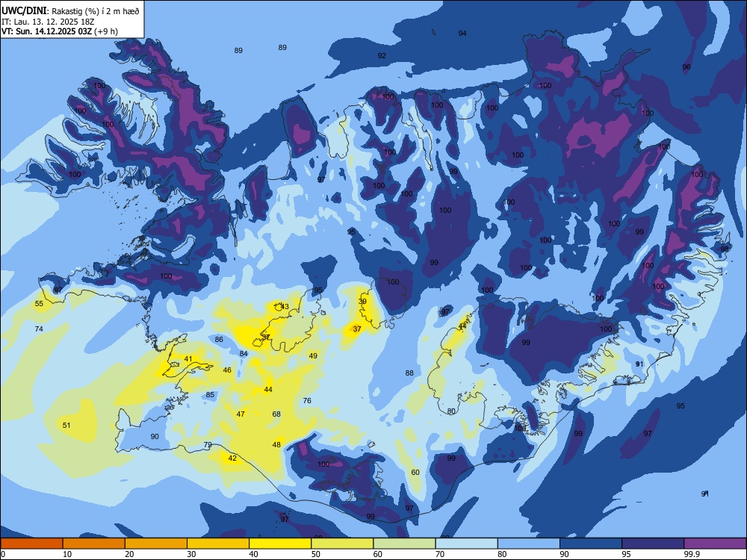Click the 44 humidity value in the yellow area
747x560 pixels.
pos(268,390)
